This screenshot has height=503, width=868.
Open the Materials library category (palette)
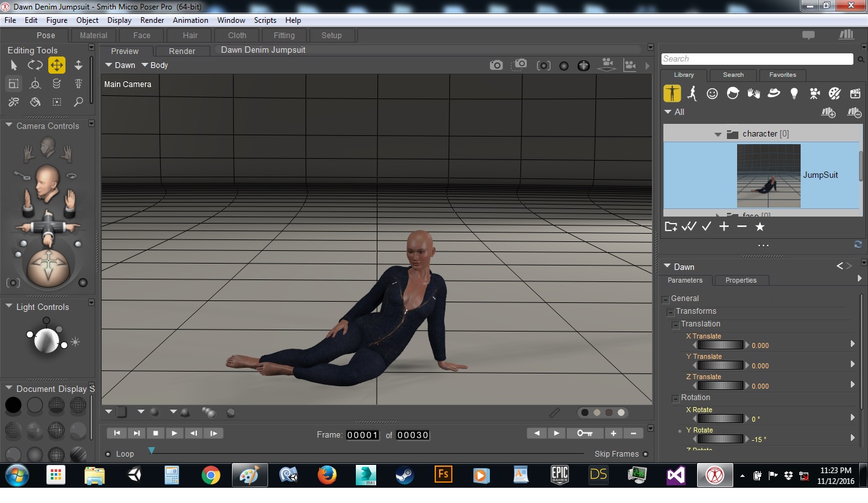tap(834, 93)
